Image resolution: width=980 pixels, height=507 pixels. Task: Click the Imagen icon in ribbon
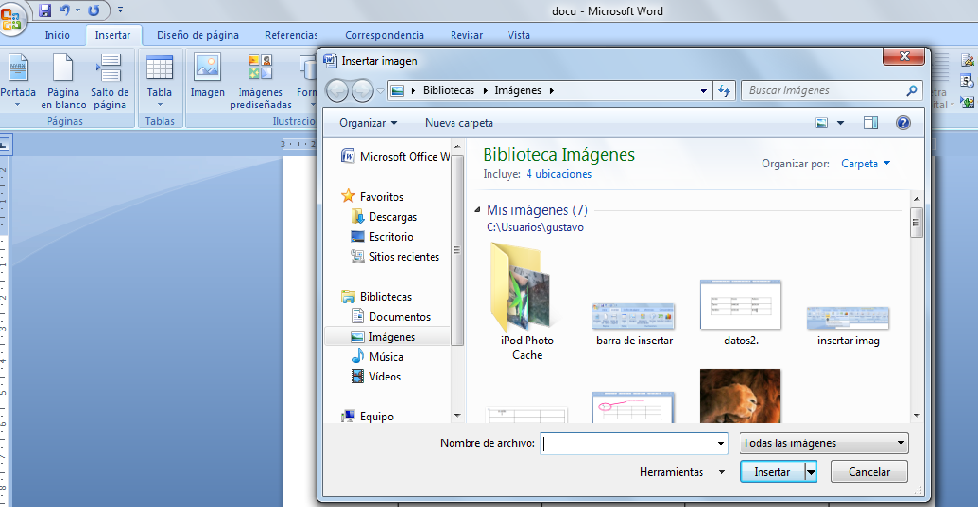tap(207, 70)
